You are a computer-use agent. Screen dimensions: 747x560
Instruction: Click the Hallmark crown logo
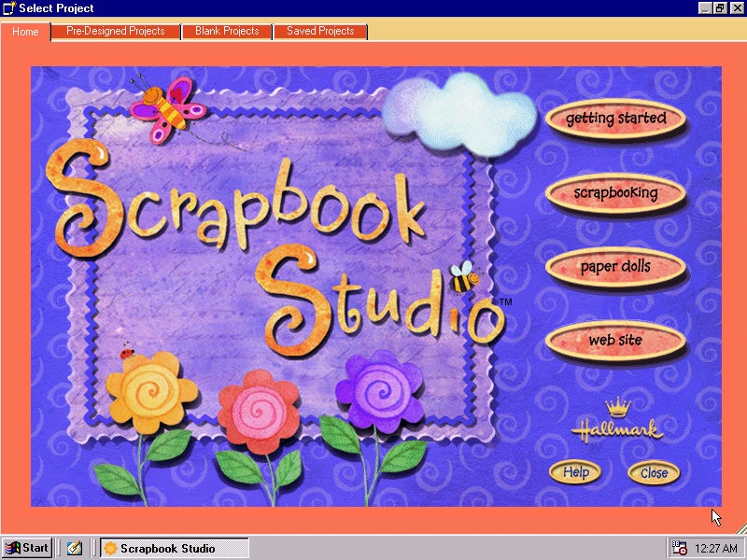pos(617,421)
